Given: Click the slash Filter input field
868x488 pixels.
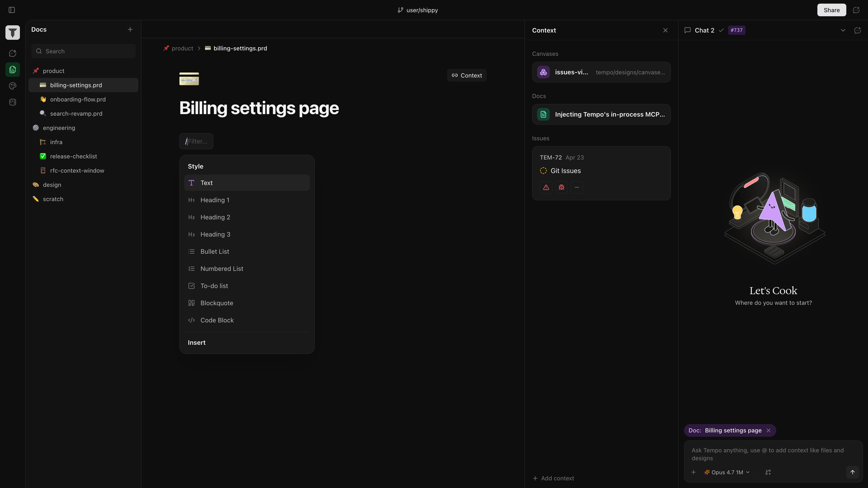Looking at the screenshot, I should pyautogui.click(x=196, y=141).
